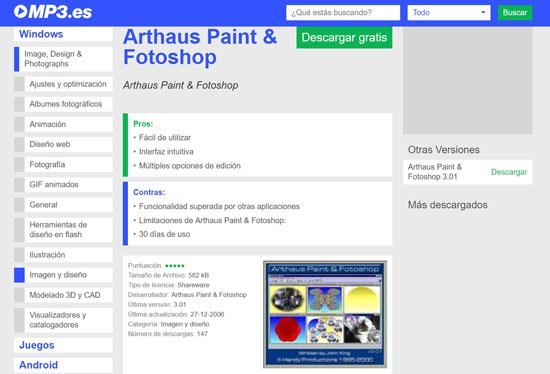Select GIF animados category
This screenshot has height=374, width=550.
coord(63,185)
